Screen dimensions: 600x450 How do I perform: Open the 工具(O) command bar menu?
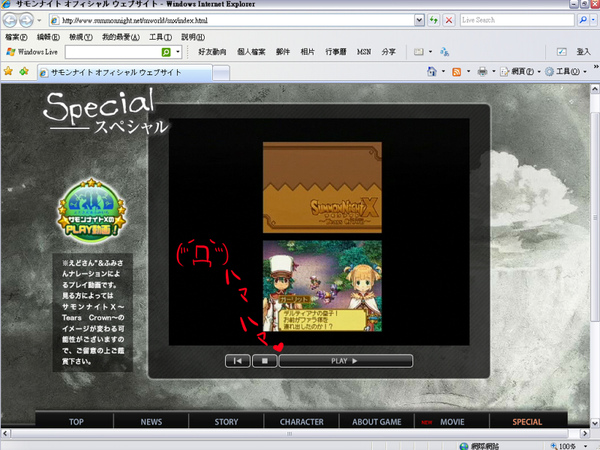[x=566, y=72]
